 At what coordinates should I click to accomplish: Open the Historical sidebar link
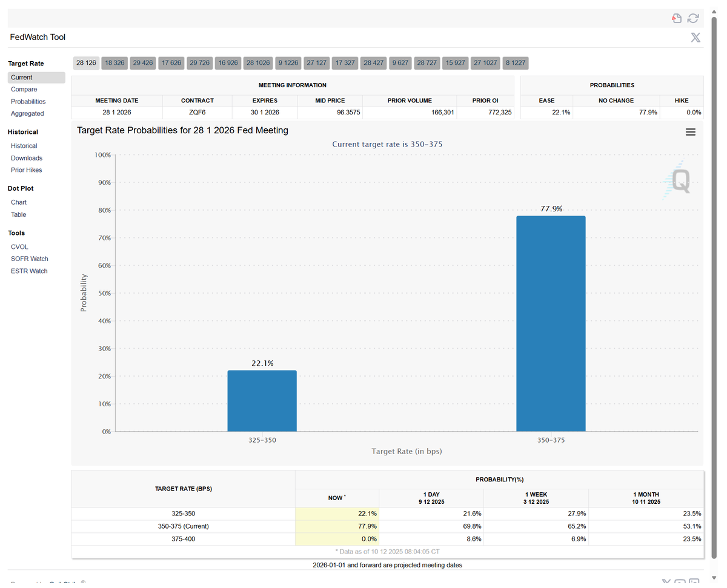[24, 146]
